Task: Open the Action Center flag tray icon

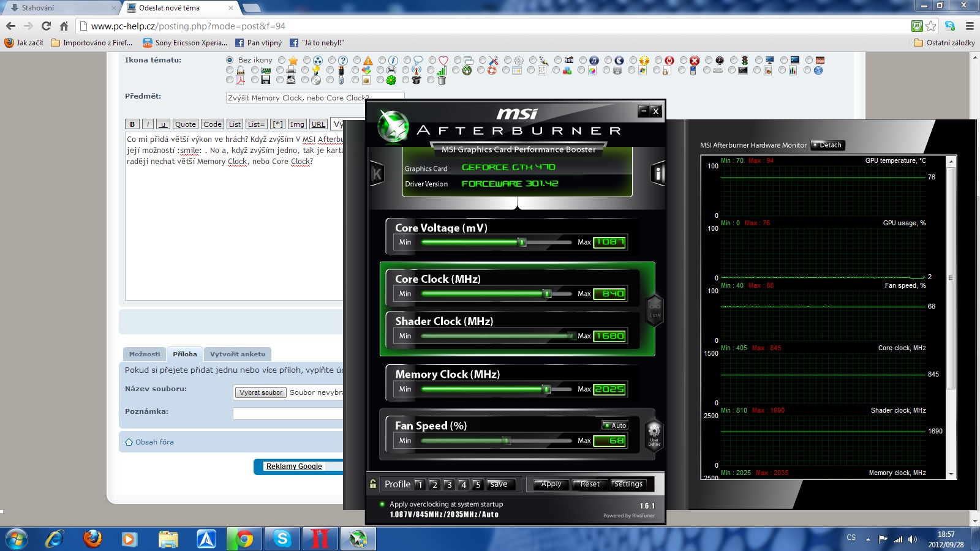Action: point(883,539)
